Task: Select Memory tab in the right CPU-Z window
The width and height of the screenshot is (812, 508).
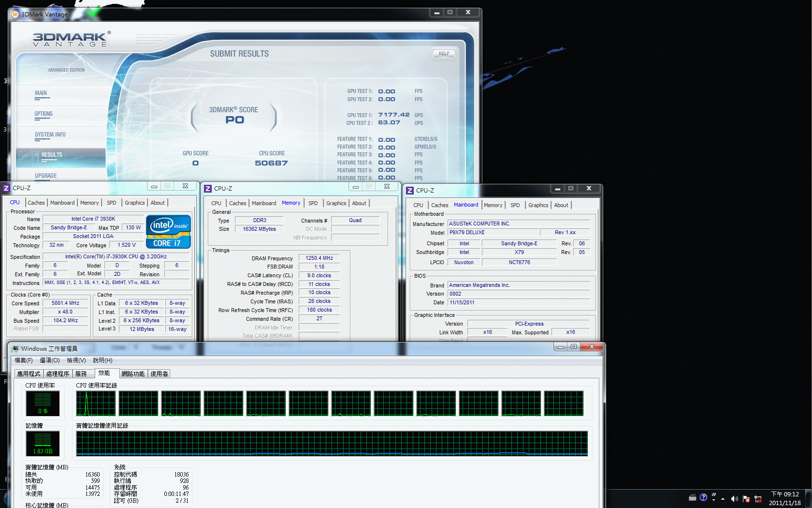Action: click(x=493, y=205)
